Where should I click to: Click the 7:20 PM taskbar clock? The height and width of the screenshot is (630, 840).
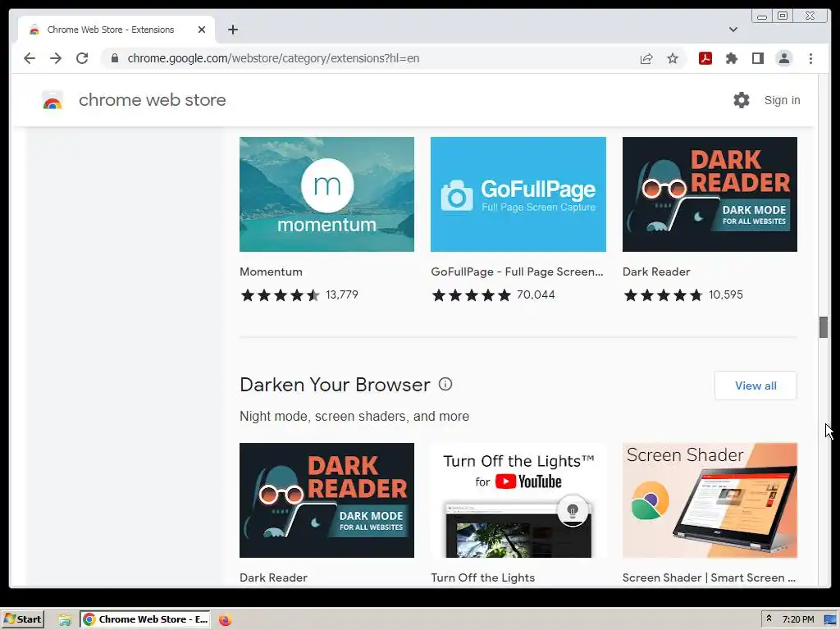[x=797, y=619]
